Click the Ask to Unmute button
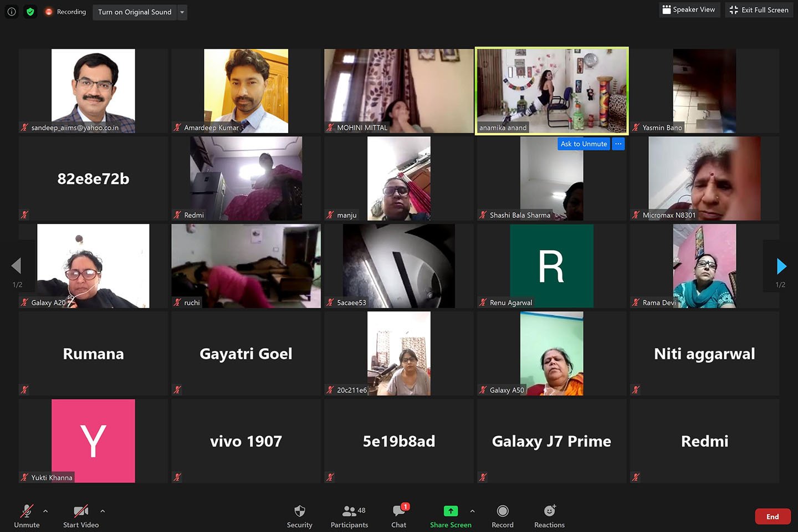 pyautogui.click(x=584, y=144)
